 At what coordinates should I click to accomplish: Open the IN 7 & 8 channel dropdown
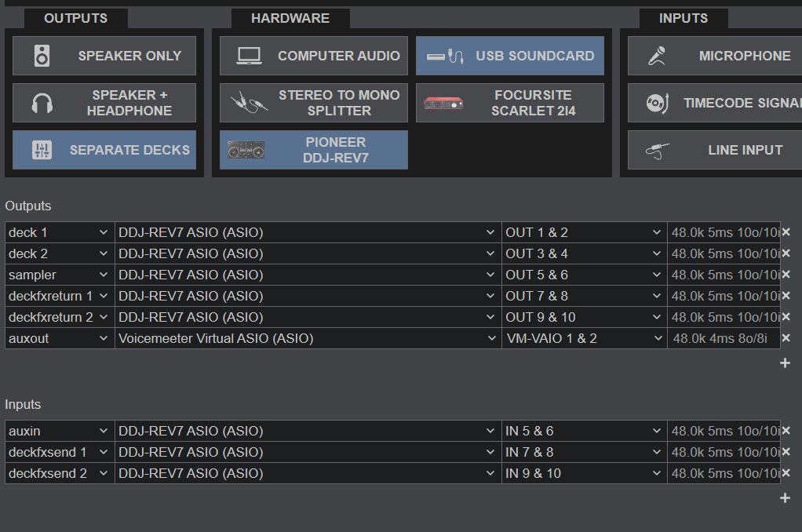click(584, 452)
